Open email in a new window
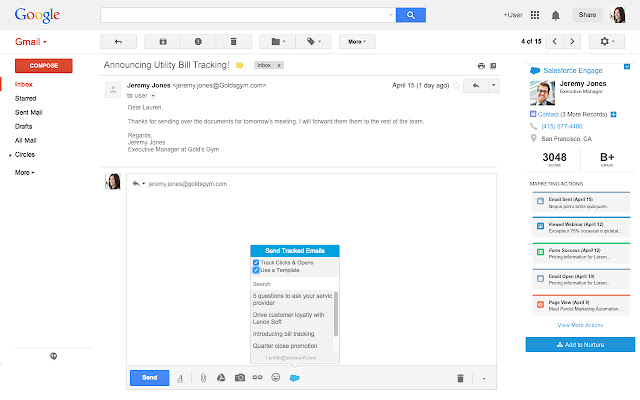 [493, 66]
